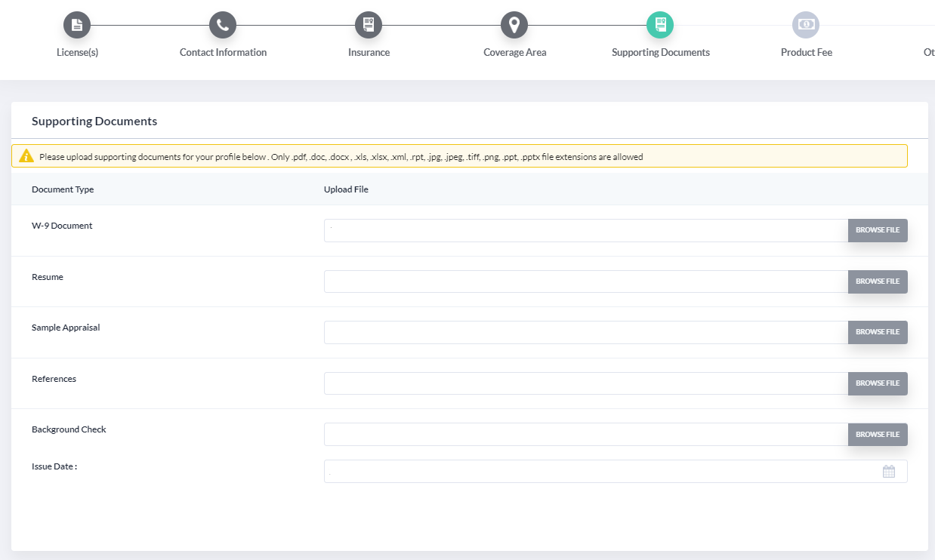This screenshot has height=560, width=935.
Task: Browse file for References
Action: [878, 383]
